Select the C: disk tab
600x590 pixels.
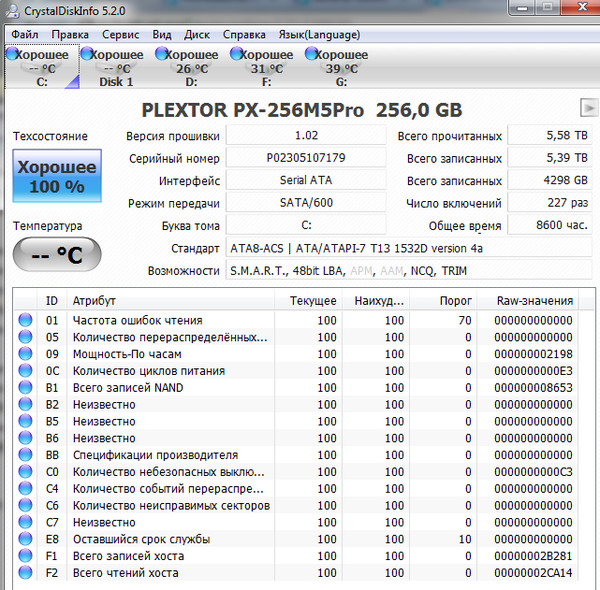[42, 67]
